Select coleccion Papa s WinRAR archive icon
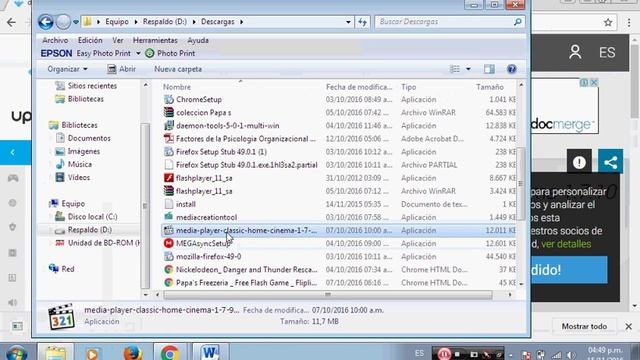 click(169, 112)
